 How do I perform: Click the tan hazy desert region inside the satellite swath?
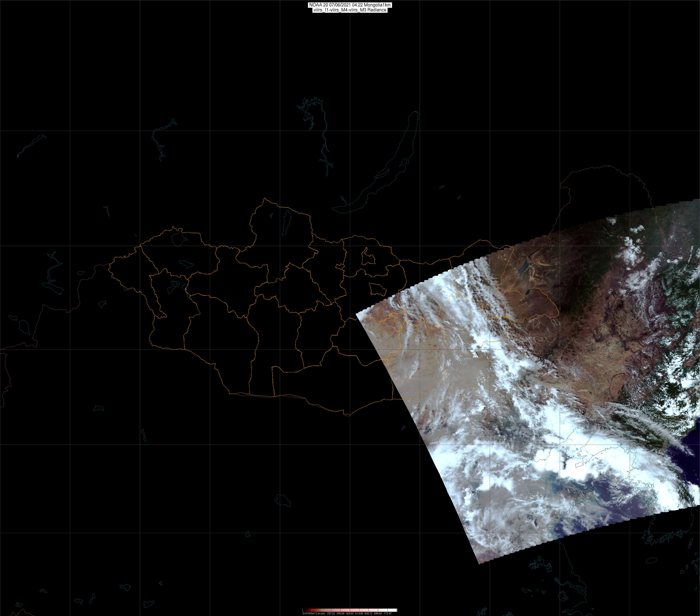[425, 377]
